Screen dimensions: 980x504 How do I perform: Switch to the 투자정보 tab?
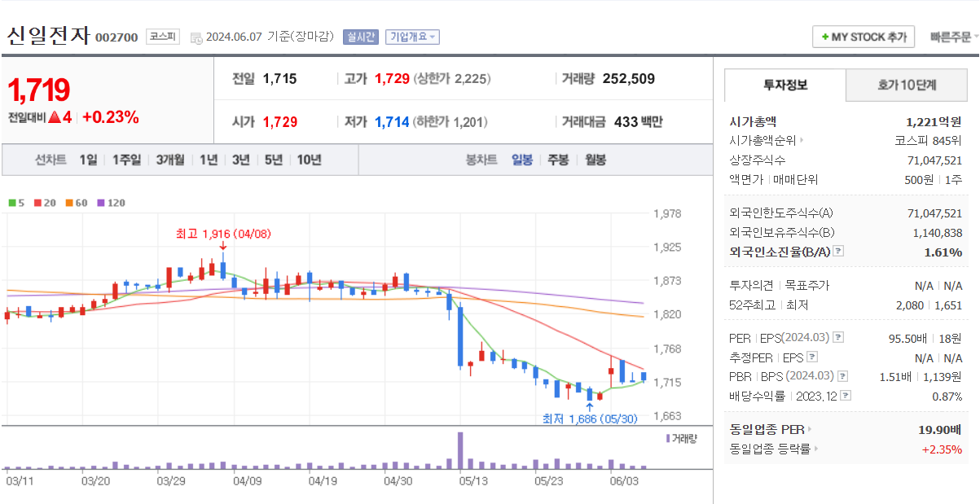click(x=785, y=85)
